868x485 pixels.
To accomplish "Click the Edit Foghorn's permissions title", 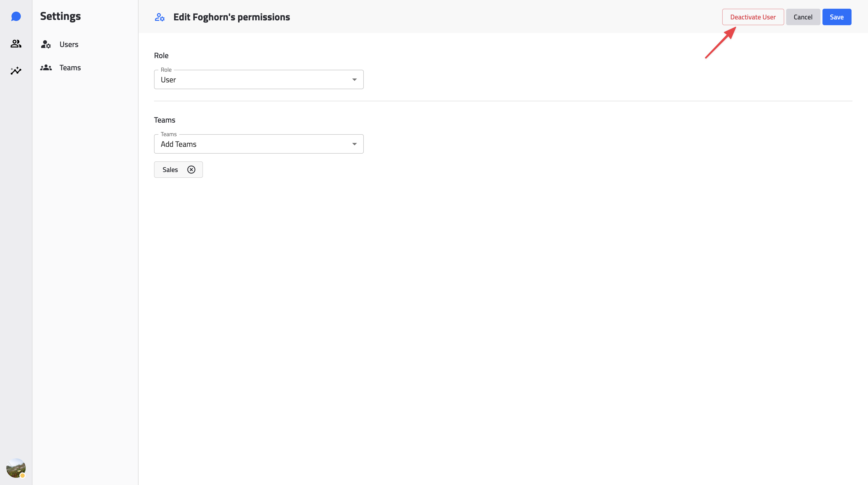I will click(232, 17).
